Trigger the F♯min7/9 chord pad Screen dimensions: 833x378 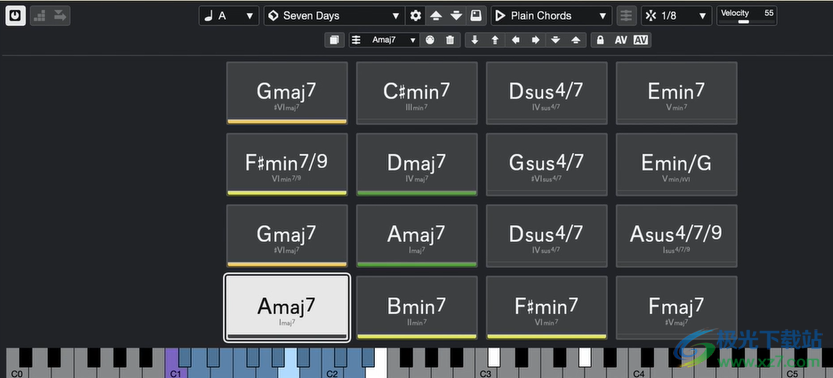coord(287,165)
